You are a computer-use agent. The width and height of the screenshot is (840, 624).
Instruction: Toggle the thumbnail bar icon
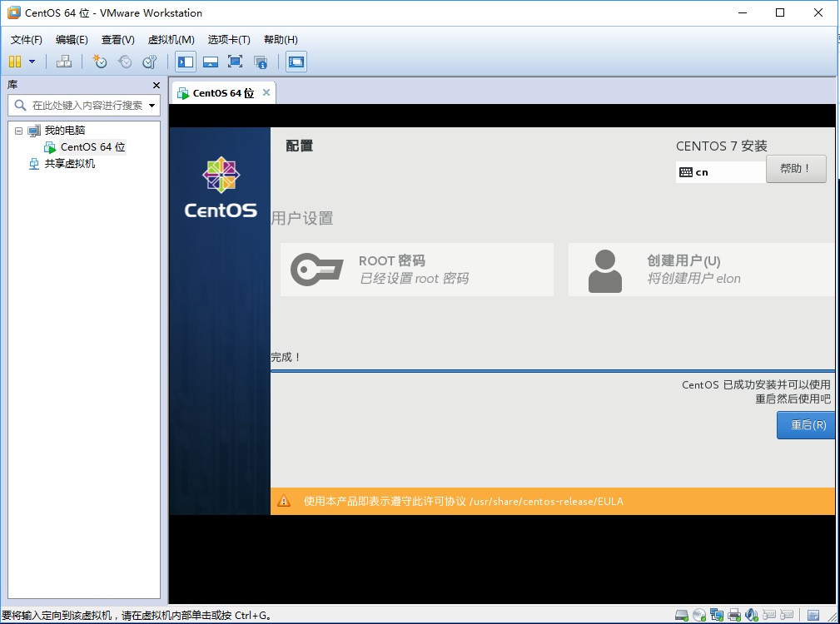point(211,62)
